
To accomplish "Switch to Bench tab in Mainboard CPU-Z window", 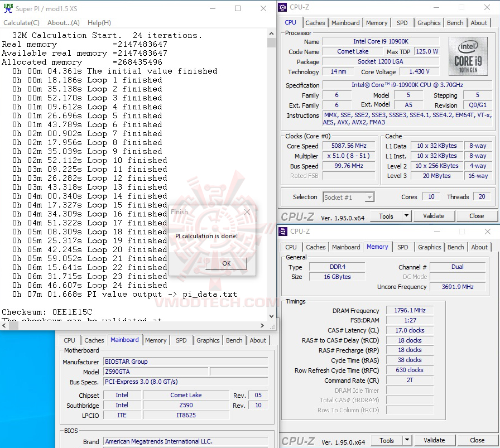I will click(x=234, y=340).
